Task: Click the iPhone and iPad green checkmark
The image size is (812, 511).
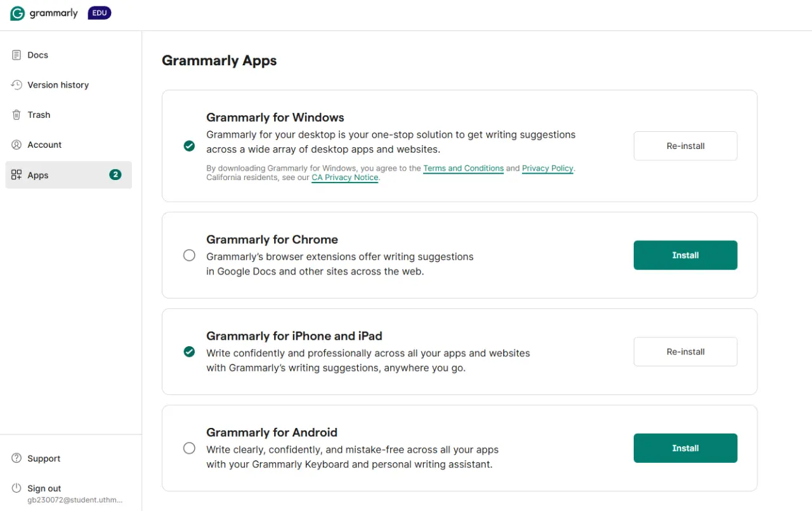Action: click(x=189, y=351)
